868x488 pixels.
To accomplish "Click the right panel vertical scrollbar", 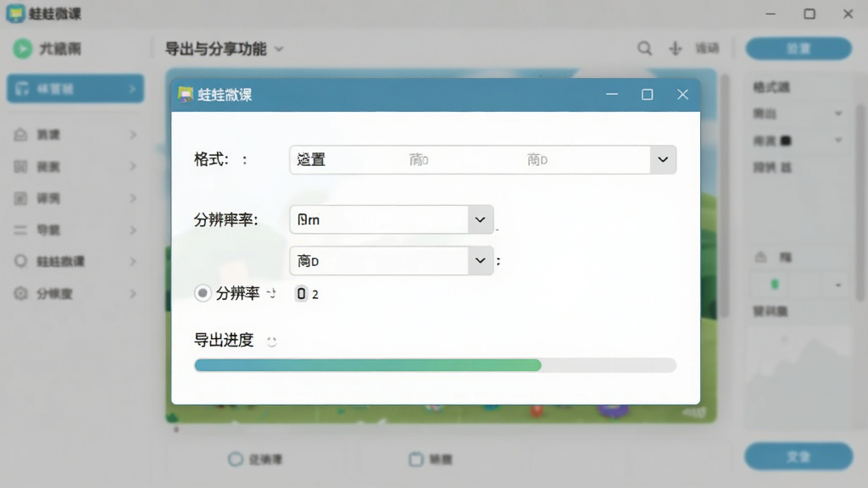I will click(x=860, y=202).
